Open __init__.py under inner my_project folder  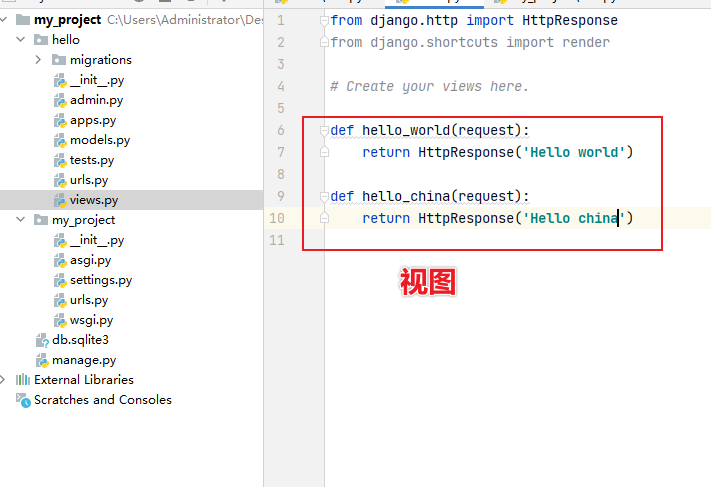pyautogui.click(x=97, y=240)
